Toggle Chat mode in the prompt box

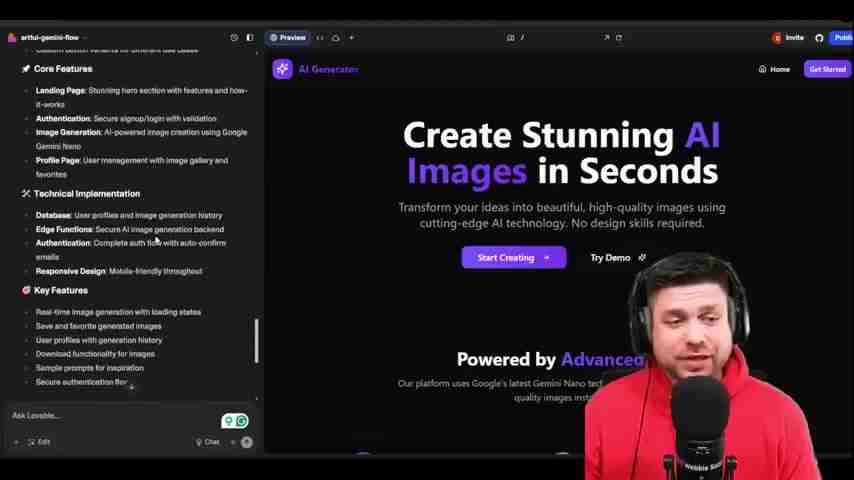pos(207,442)
